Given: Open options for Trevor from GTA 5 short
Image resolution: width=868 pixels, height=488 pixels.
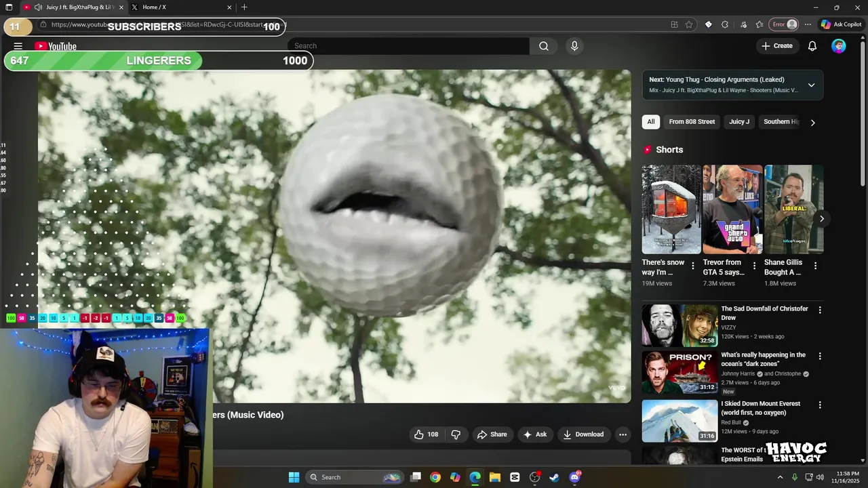Looking at the screenshot, I should tap(754, 266).
